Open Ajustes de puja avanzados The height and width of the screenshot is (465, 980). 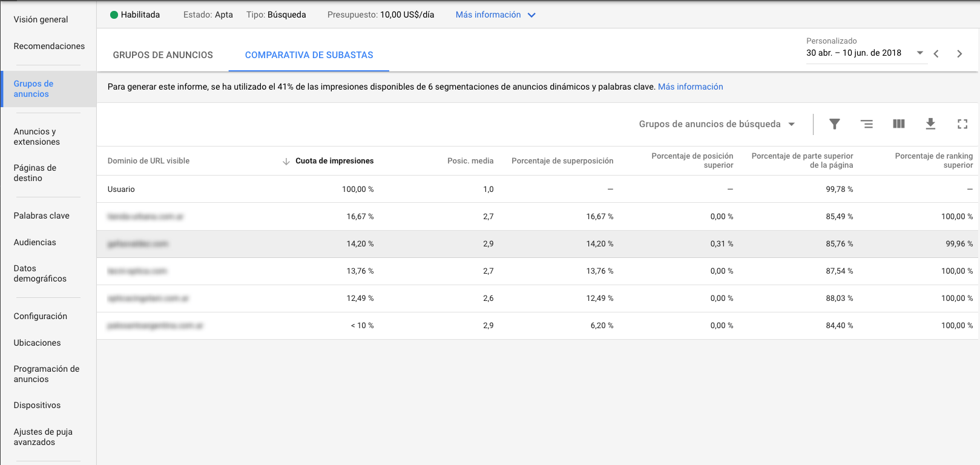point(43,437)
